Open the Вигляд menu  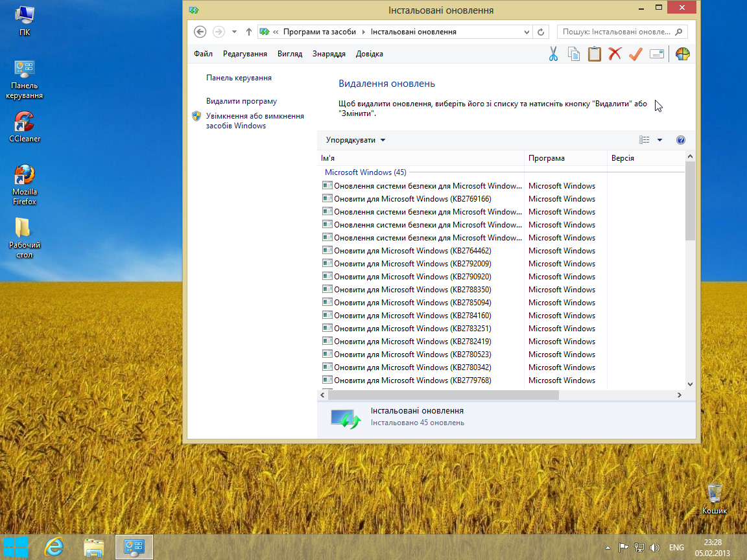290,54
